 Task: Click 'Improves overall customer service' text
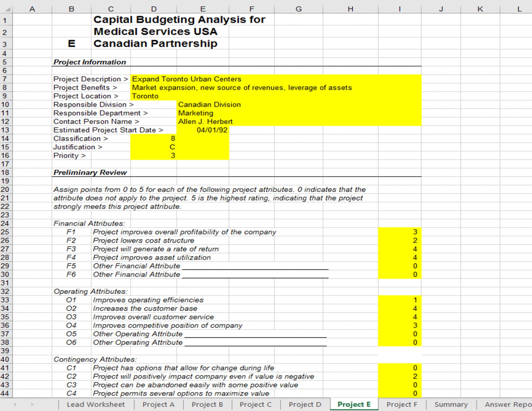(154, 317)
